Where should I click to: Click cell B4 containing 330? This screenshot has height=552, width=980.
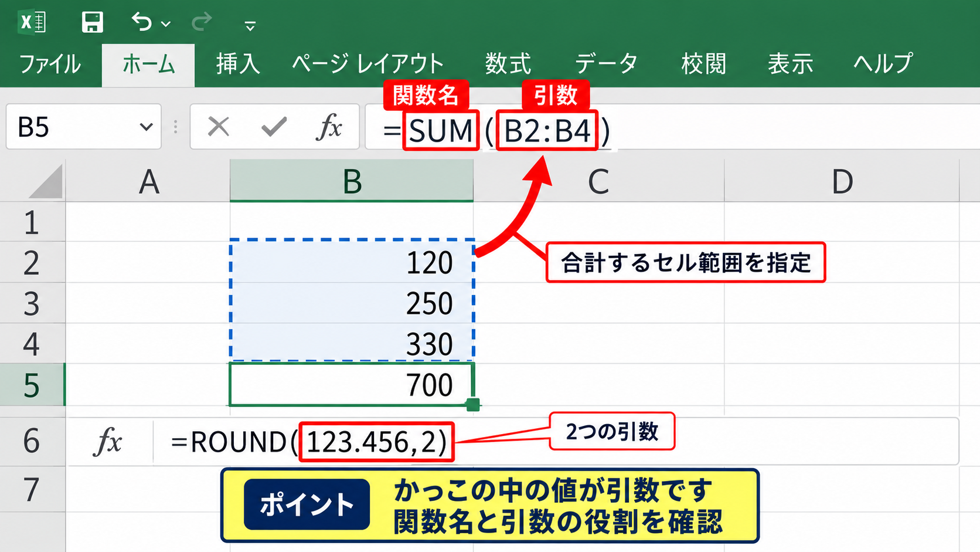352,344
